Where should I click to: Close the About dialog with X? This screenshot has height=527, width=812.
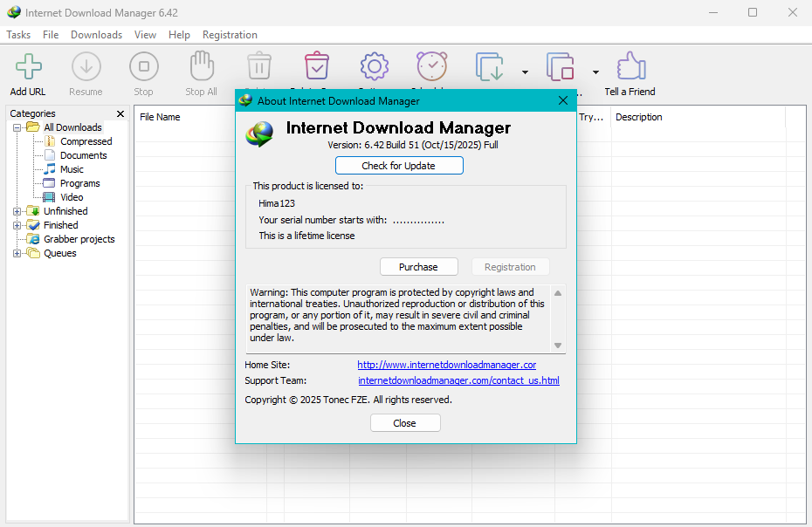563,100
